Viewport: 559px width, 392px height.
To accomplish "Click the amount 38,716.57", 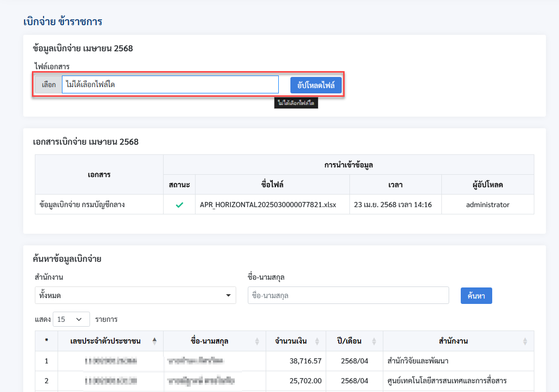I will [x=305, y=361].
